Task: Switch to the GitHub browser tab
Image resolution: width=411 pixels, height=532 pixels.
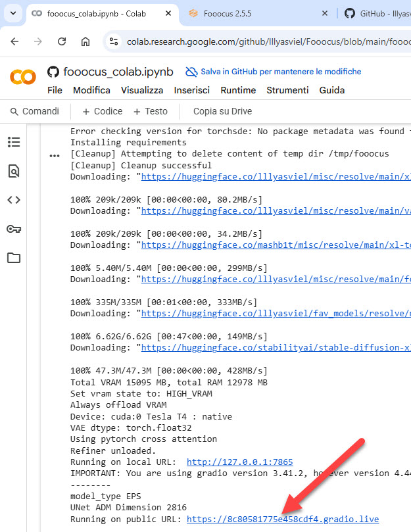Action: (377, 14)
